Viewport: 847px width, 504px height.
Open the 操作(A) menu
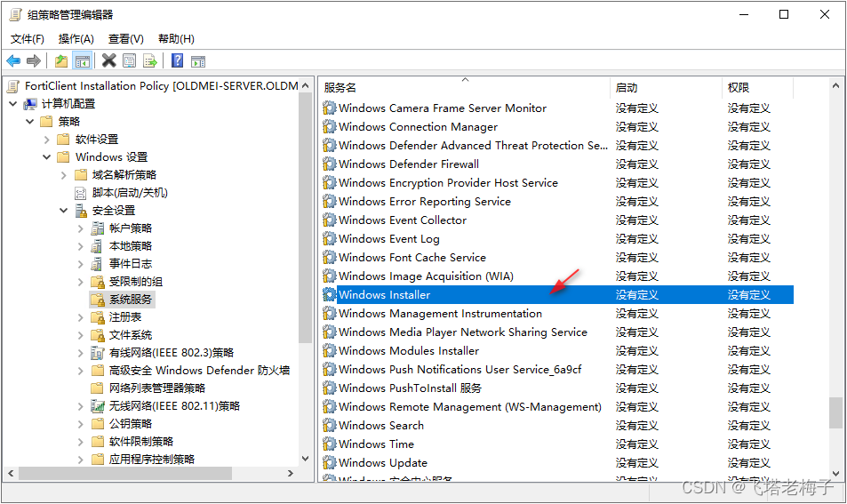click(76, 39)
